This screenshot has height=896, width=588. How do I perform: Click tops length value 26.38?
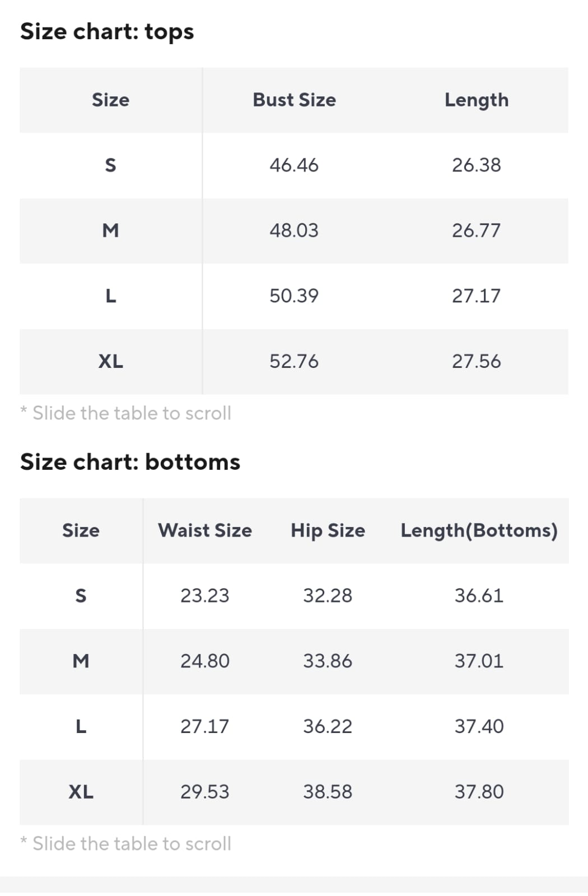click(x=477, y=165)
